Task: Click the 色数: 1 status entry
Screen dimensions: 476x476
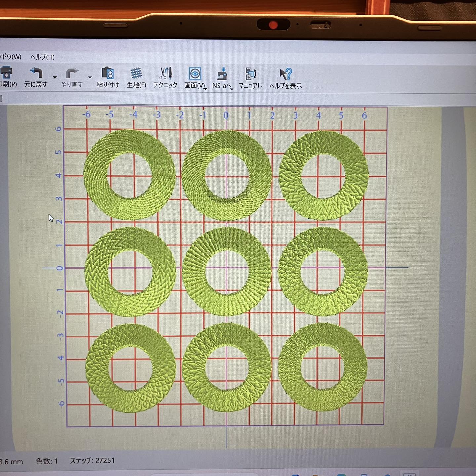Action: pos(47,461)
